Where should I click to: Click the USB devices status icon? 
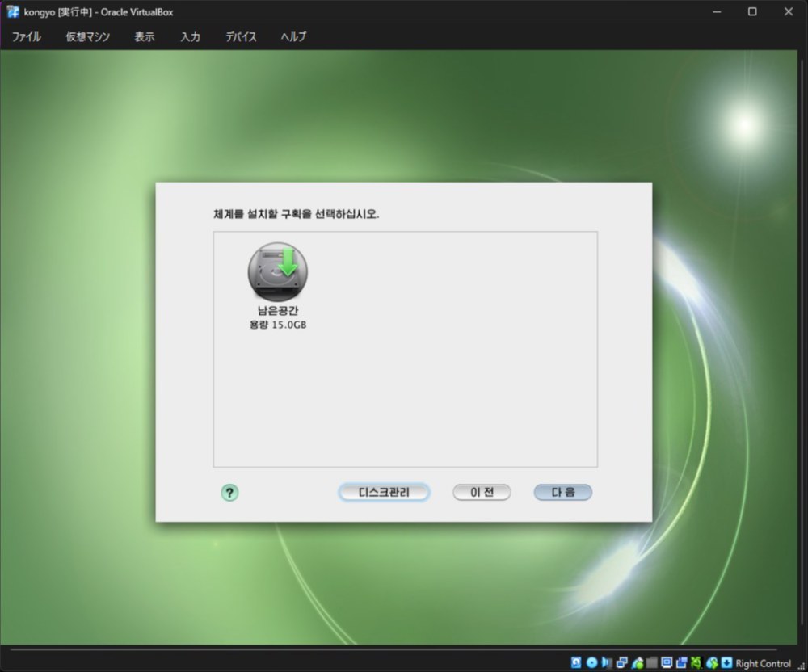pyautogui.click(x=638, y=663)
